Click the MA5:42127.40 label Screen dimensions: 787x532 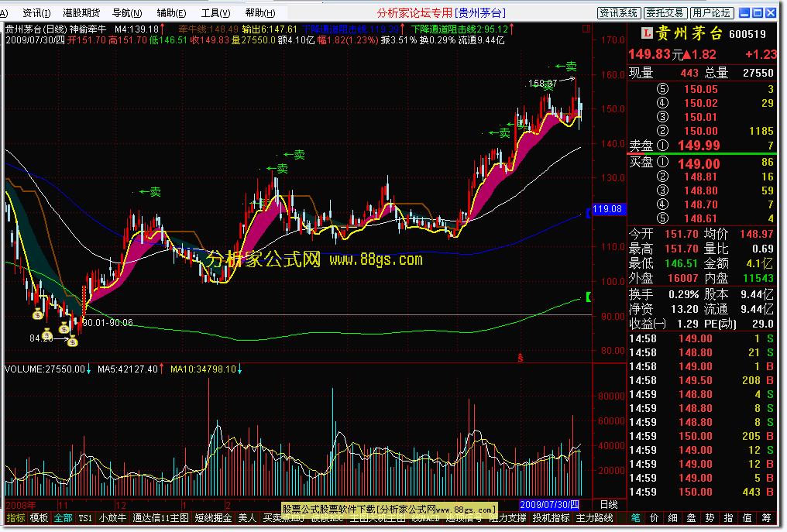pyautogui.click(x=128, y=369)
